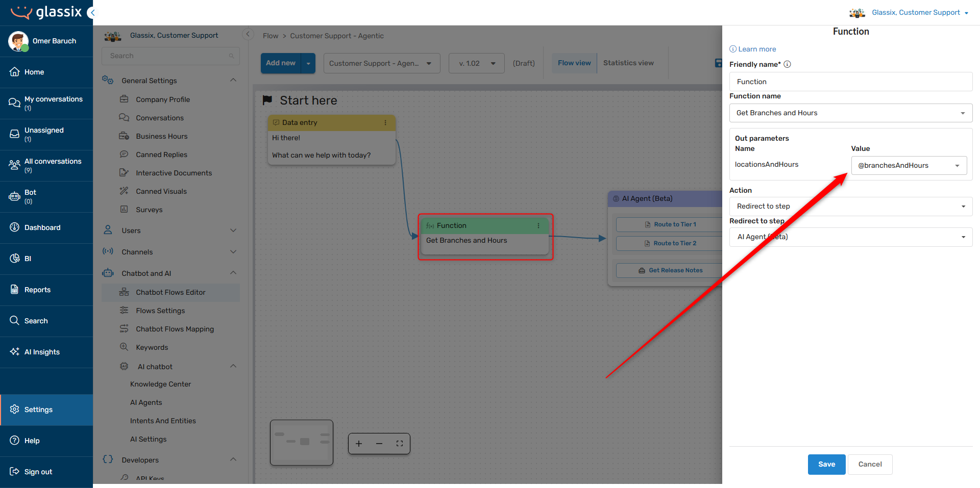
Task: Click the flow minimap thumbnail
Action: pos(302,442)
